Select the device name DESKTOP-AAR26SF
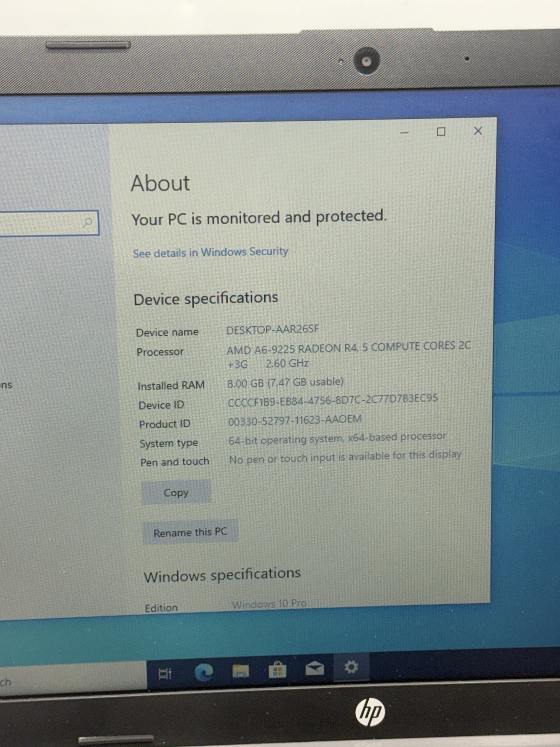 click(x=273, y=330)
